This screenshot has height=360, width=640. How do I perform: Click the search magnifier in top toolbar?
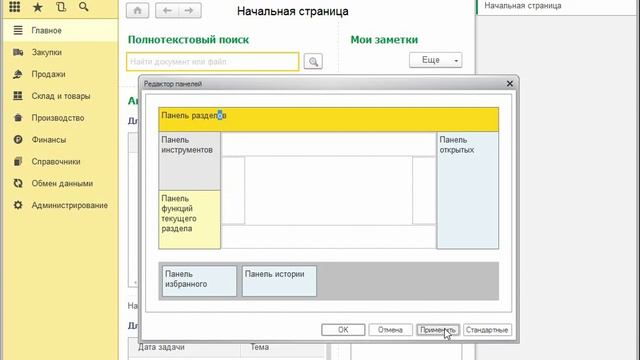point(84,7)
